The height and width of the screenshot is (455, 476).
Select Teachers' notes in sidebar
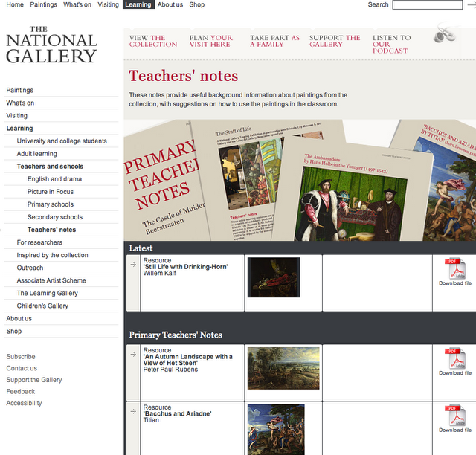click(x=51, y=230)
